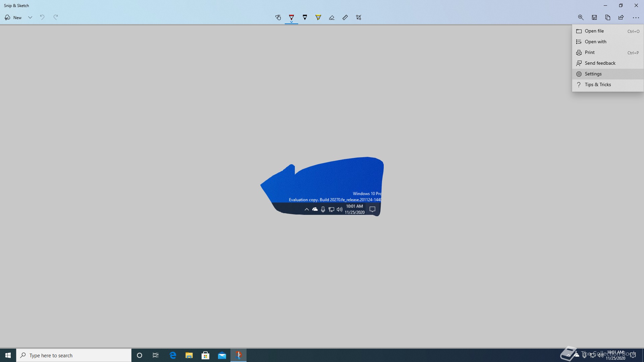Click Tips & Tricks entry
644x362 pixels.
pos(598,84)
